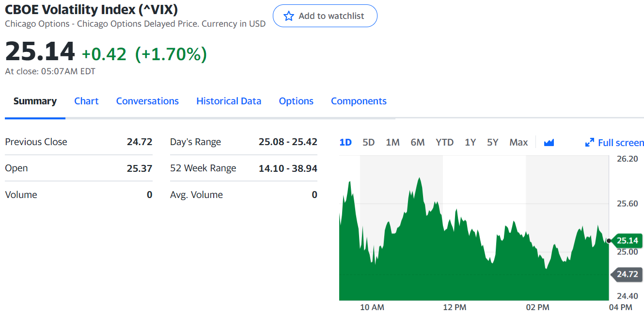Viewport: 644px width, 314px height.
Task: Select the 1D chart range
Action: click(346, 142)
